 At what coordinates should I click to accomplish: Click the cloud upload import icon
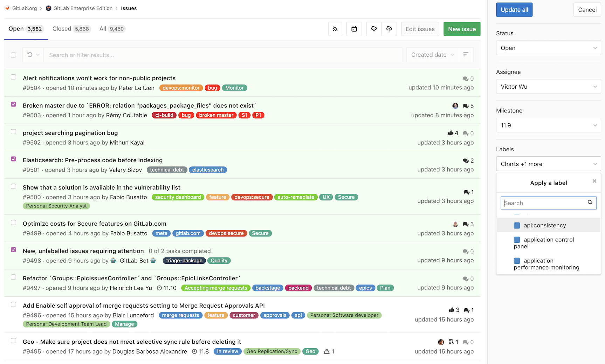[x=389, y=29]
